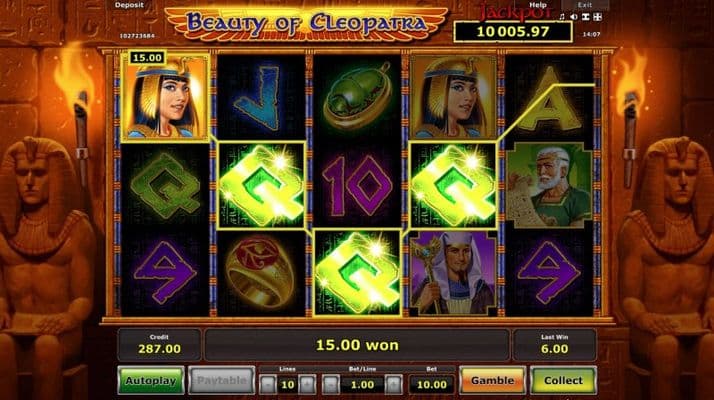Toggle the widescreen fit icon
Image resolution: width=714 pixels, height=400 pixels.
click(586, 17)
